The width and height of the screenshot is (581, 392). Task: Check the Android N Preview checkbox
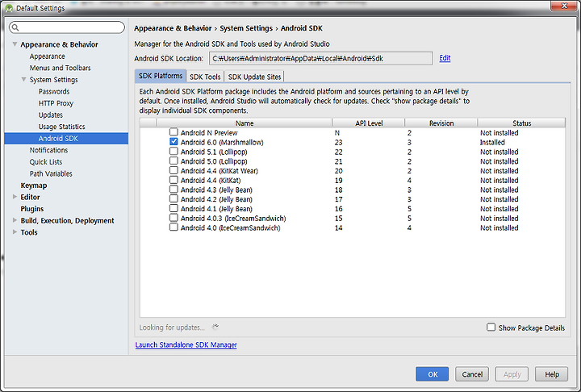173,132
